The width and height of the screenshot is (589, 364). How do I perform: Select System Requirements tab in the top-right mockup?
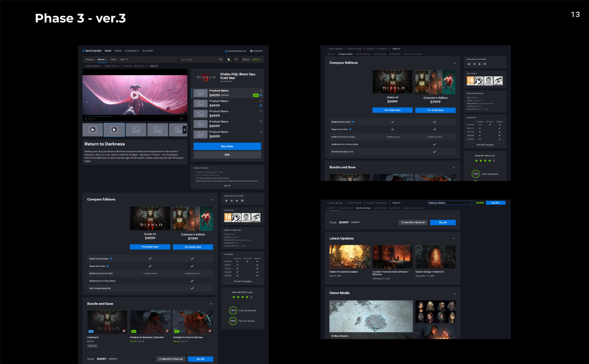413,54
